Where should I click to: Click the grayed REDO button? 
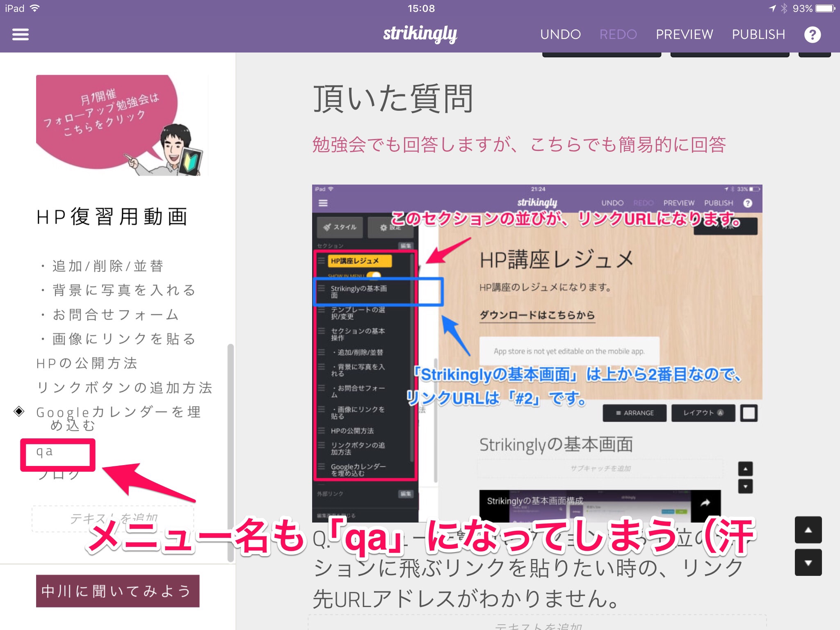point(618,34)
